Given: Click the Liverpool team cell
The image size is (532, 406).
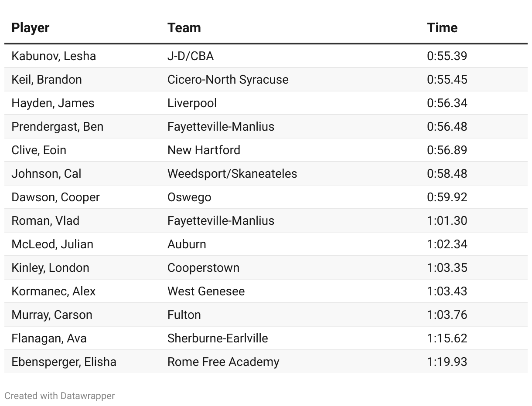Looking at the screenshot, I should pos(192,103).
